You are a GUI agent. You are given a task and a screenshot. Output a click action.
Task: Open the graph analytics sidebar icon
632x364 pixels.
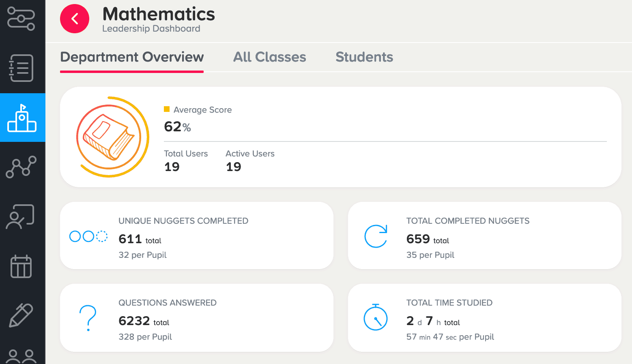[21, 167]
